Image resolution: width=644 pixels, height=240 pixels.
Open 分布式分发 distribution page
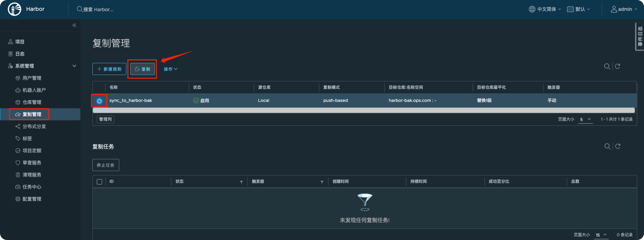[34, 126]
